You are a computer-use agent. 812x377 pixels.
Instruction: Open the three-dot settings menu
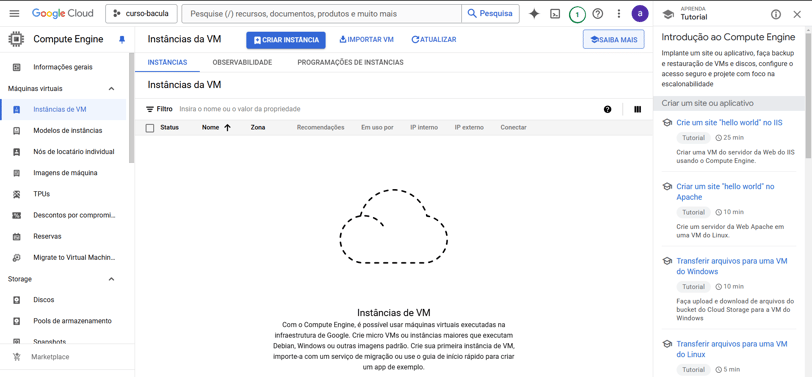(618, 14)
